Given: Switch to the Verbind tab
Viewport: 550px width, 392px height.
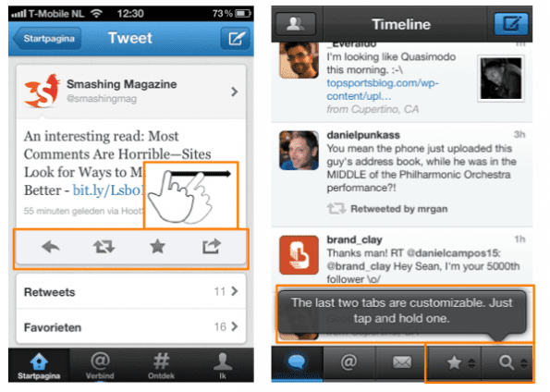Looking at the screenshot, I should point(100,365).
